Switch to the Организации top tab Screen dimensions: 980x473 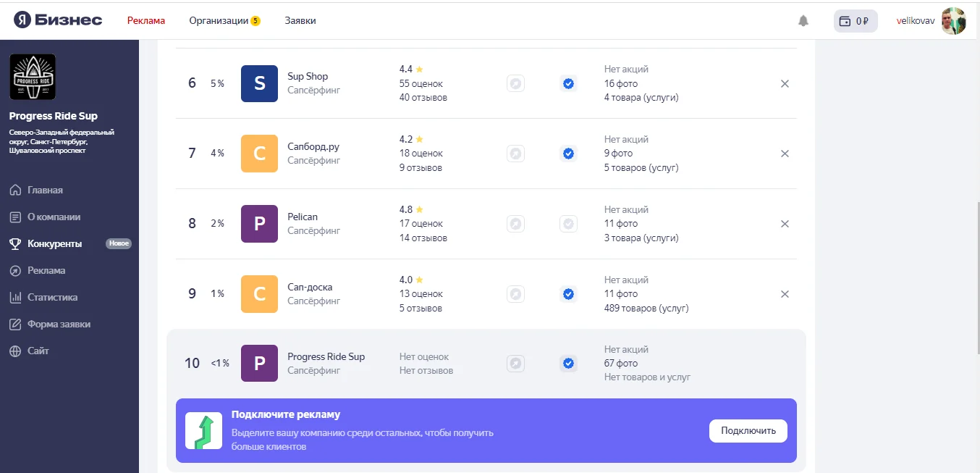(219, 20)
